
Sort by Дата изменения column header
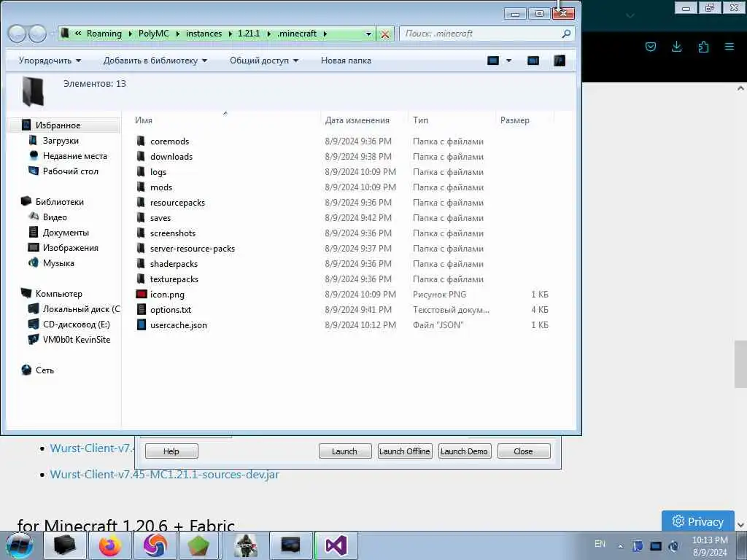(357, 120)
